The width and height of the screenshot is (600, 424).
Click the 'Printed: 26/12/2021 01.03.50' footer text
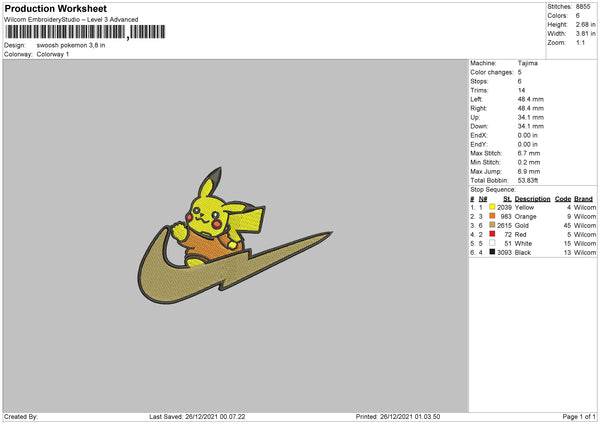click(398, 416)
